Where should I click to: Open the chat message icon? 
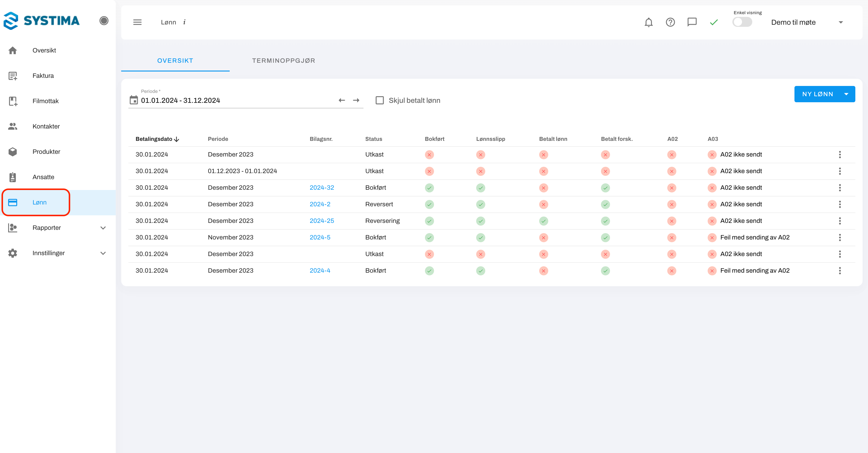(691, 22)
